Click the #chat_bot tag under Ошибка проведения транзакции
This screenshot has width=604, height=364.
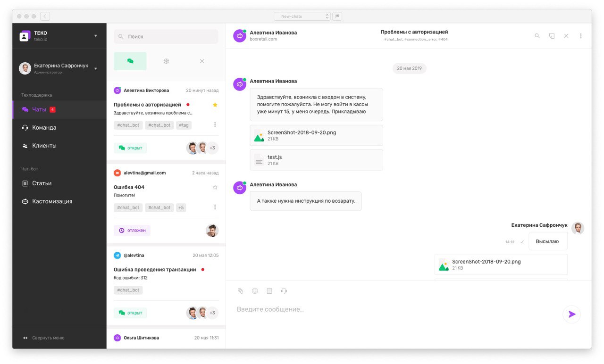pyautogui.click(x=128, y=290)
